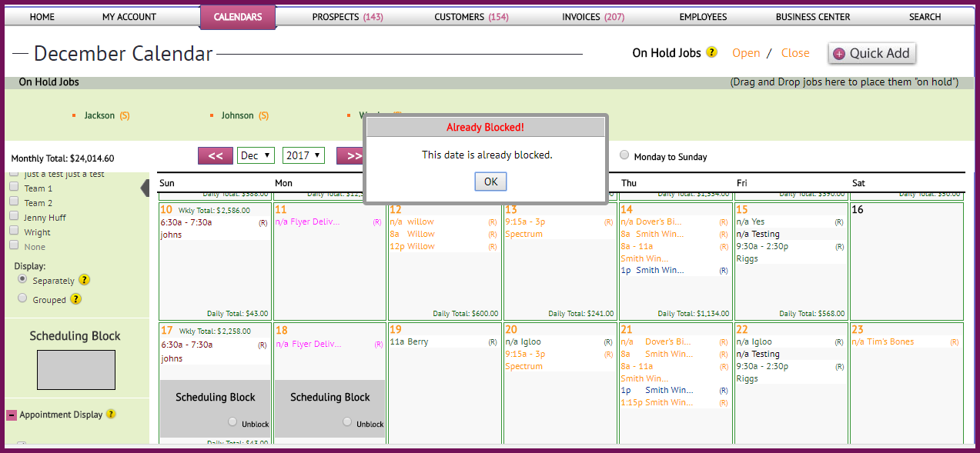This screenshot has width=980, height=453.
Task: Click the orange bullet beside Johnson
Action: click(x=211, y=115)
